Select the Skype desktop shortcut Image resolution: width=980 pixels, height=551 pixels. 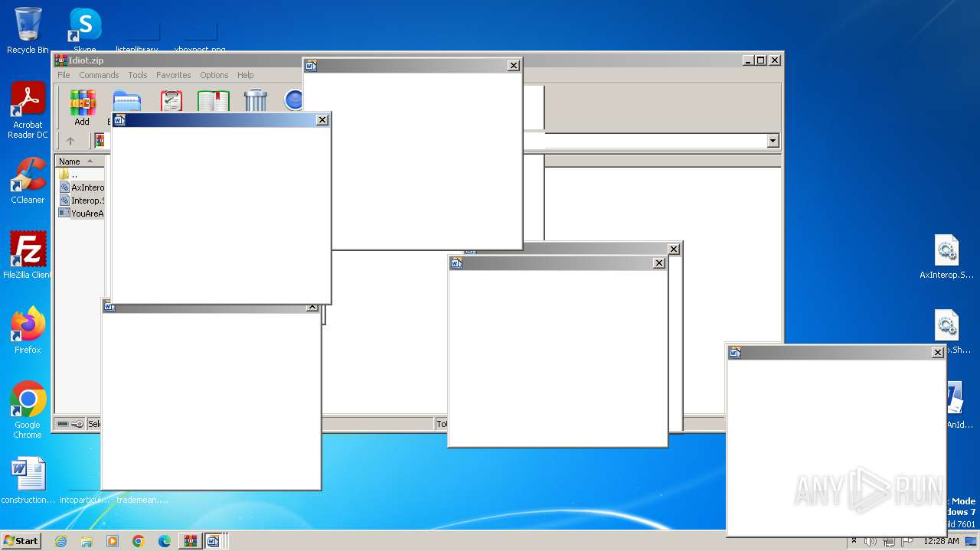coord(84,31)
